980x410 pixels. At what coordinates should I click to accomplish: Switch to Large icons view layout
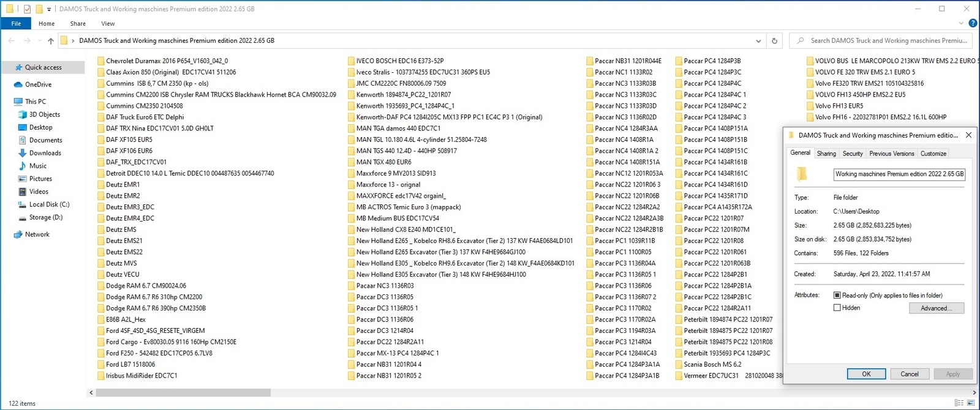pyautogui.click(x=970, y=403)
